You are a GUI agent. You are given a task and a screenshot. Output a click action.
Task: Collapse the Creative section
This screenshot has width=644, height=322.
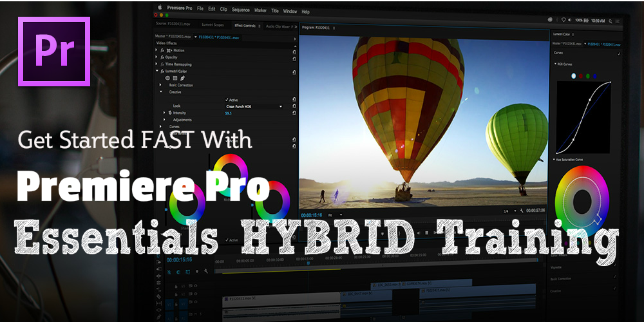[x=160, y=91]
